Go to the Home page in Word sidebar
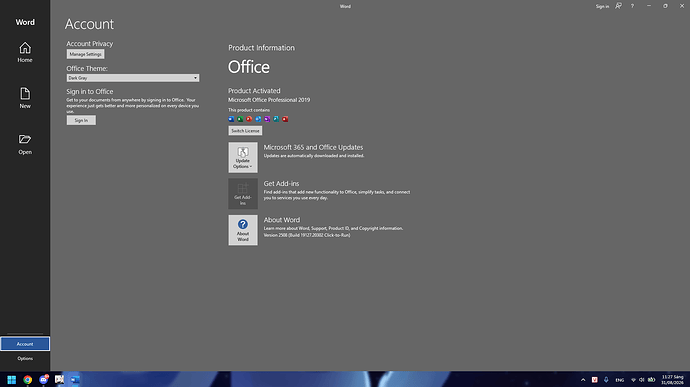Image resolution: width=690 pixels, height=387 pixels. 25,52
